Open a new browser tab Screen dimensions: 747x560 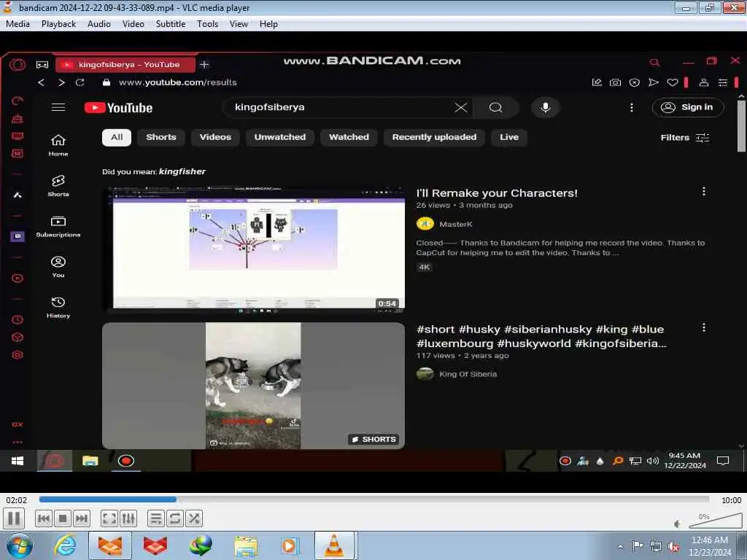204,64
